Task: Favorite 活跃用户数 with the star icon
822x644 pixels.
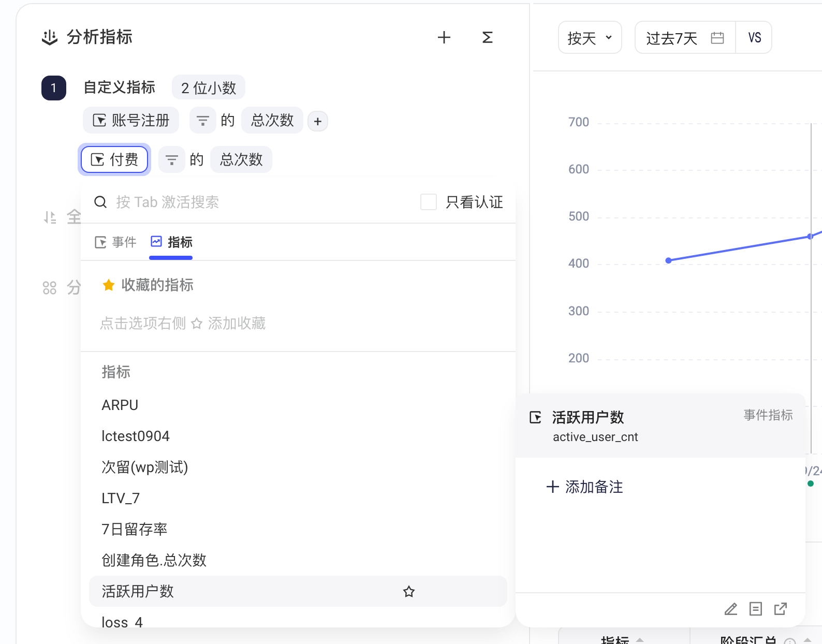Action: click(x=409, y=591)
